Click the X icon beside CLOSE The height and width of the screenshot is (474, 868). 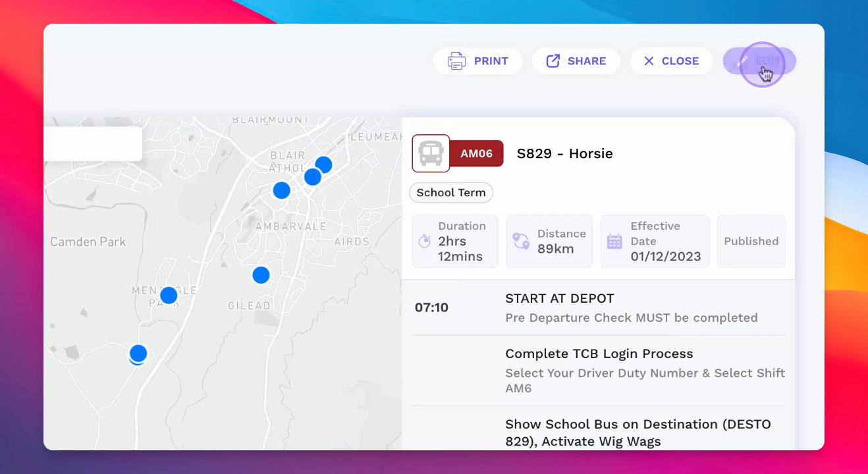[x=649, y=61]
